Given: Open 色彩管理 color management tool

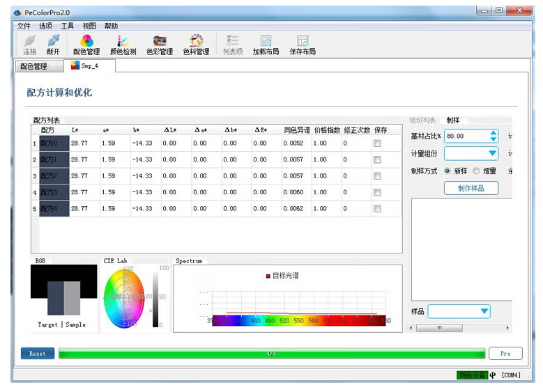Looking at the screenshot, I should tap(160, 45).
